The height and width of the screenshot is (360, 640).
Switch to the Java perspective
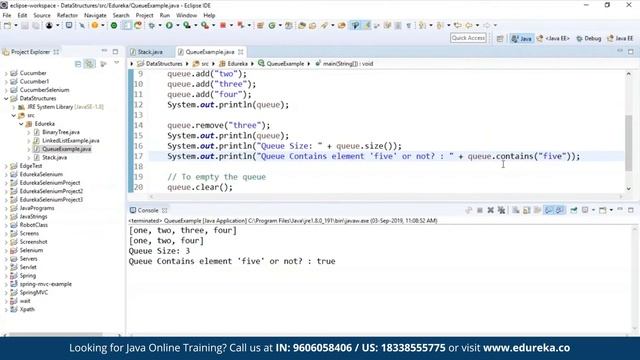tap(522, 38)
